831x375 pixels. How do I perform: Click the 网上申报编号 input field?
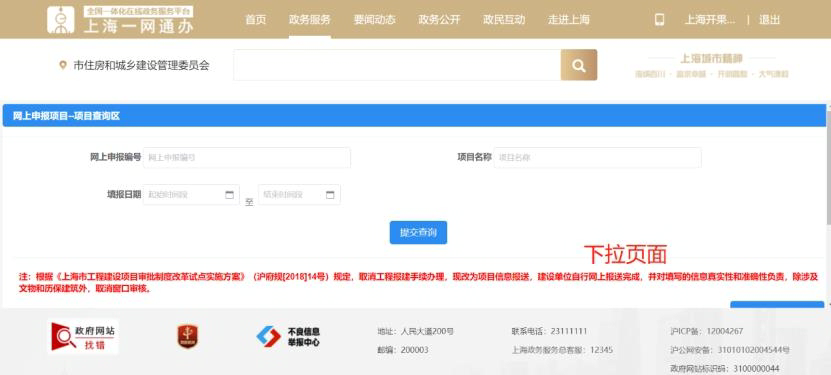pyautogui.click(x=246, y=157)
